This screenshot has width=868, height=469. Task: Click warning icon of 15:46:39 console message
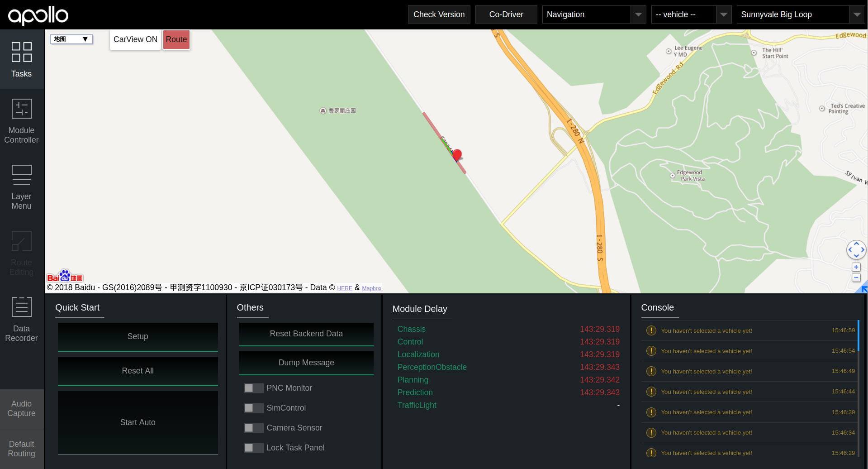tap(651, 412)
